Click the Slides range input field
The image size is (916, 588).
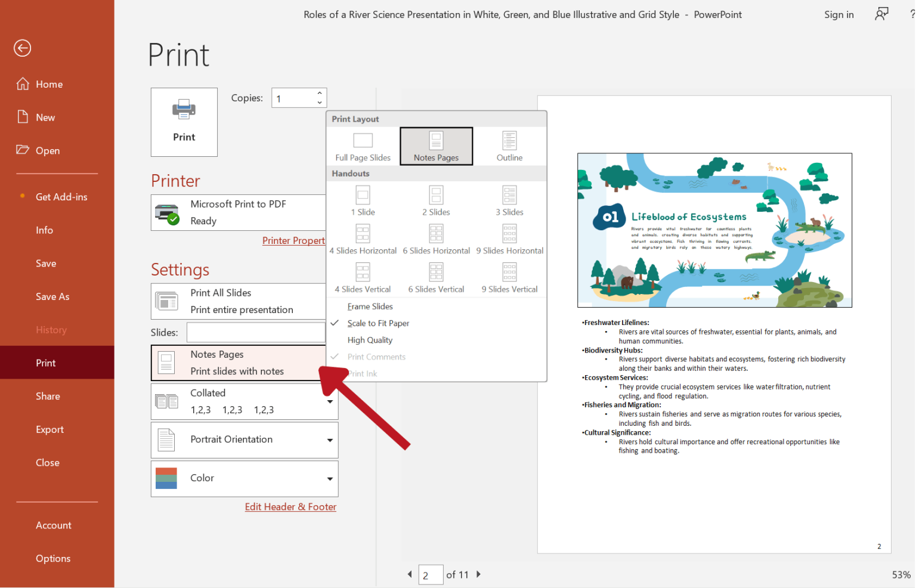click(256, 332)
